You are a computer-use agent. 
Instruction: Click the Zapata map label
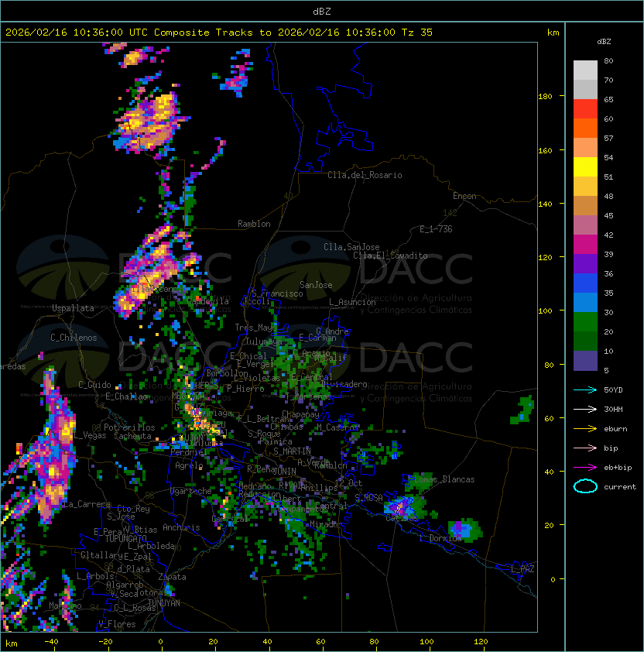[x=172, y=577]
